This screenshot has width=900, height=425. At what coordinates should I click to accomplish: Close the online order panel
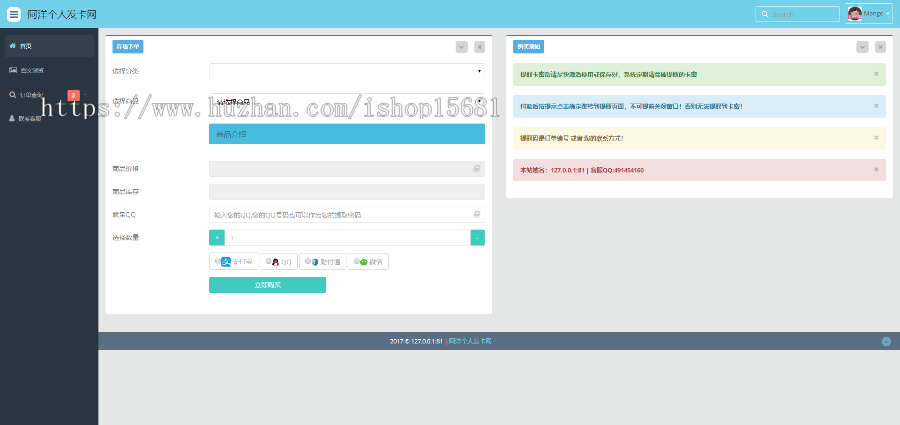480,47
